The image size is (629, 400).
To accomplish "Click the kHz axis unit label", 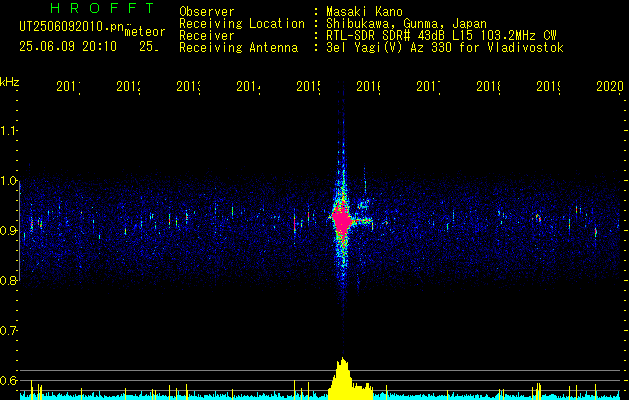I will coord(10,82).
